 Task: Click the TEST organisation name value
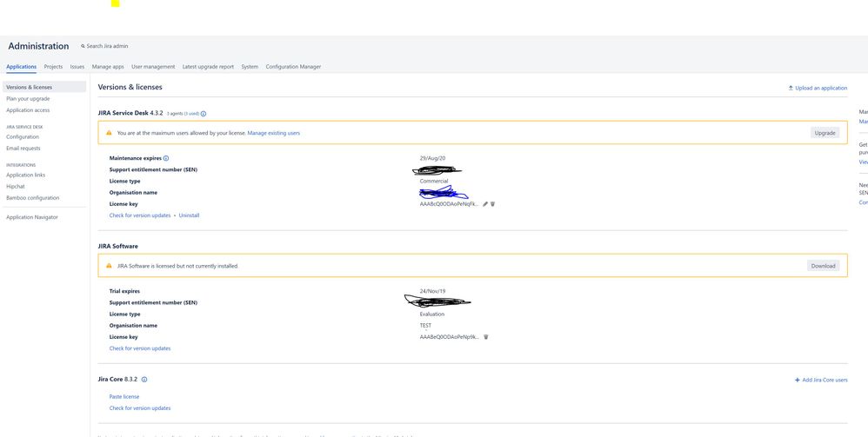pyautogui.click(x=425, y=325)
